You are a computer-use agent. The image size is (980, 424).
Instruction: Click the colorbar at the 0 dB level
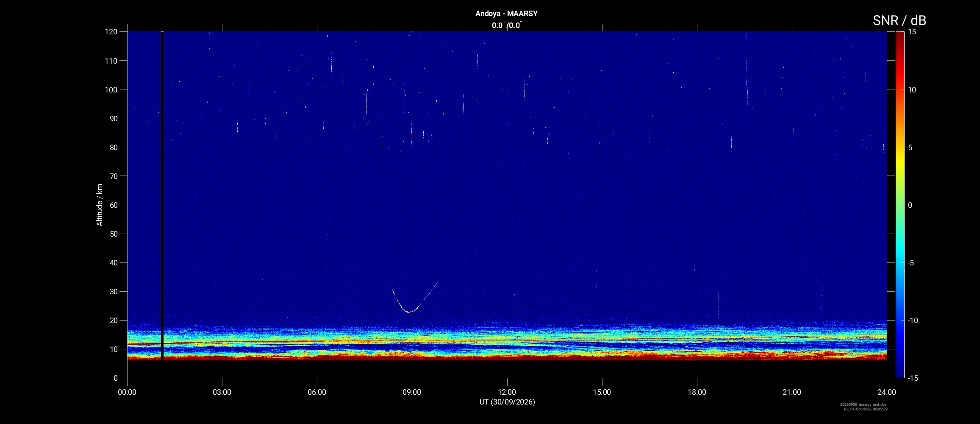(x=900, y=205)
